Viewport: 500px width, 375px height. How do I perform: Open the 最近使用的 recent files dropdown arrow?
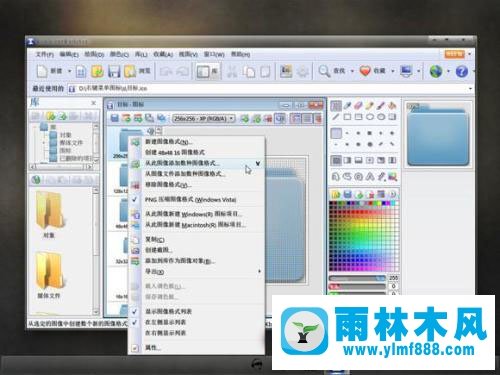tap(470, 88)
